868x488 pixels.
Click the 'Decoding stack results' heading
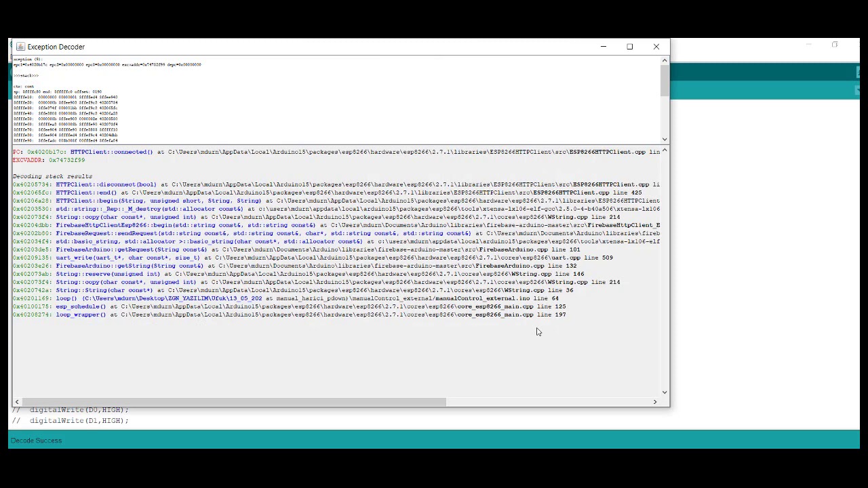pyautogui.click(x=52, y=176)
